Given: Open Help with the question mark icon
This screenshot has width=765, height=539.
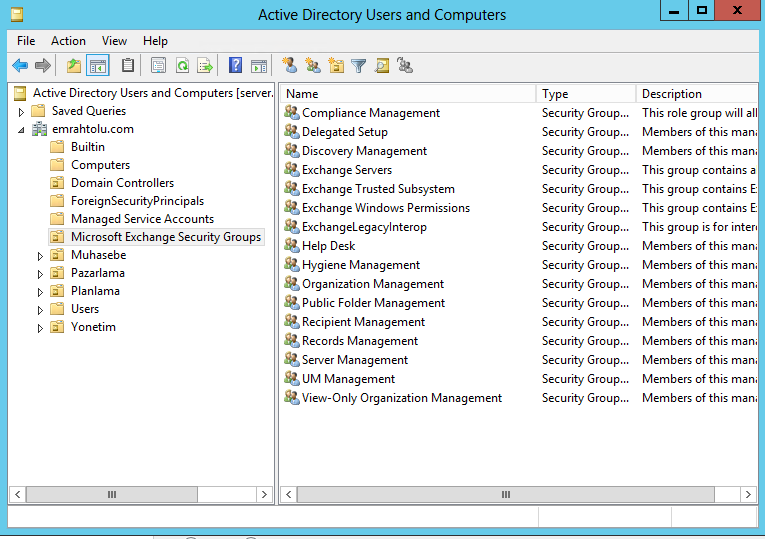Looking at the screenshot, I should tap(236, 65).
